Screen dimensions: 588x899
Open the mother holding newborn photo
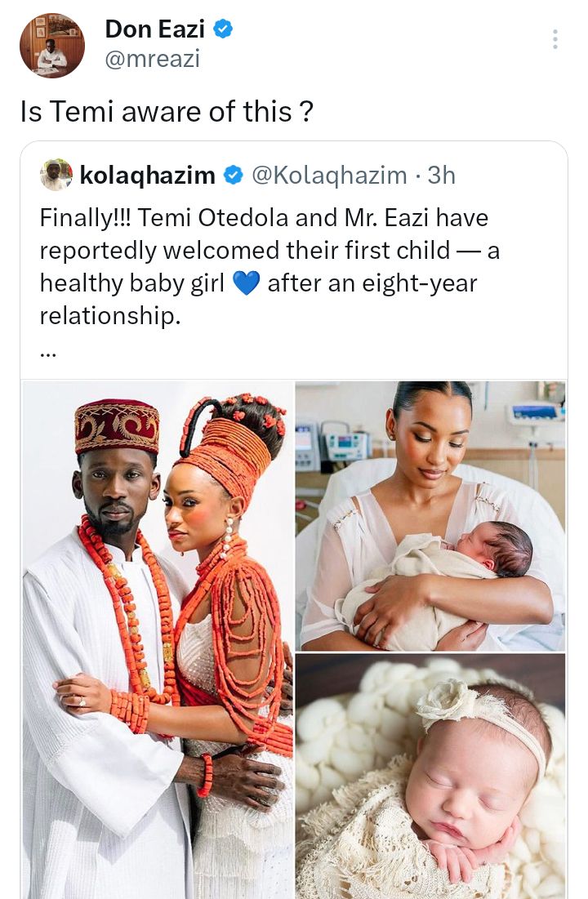(430, 515)
